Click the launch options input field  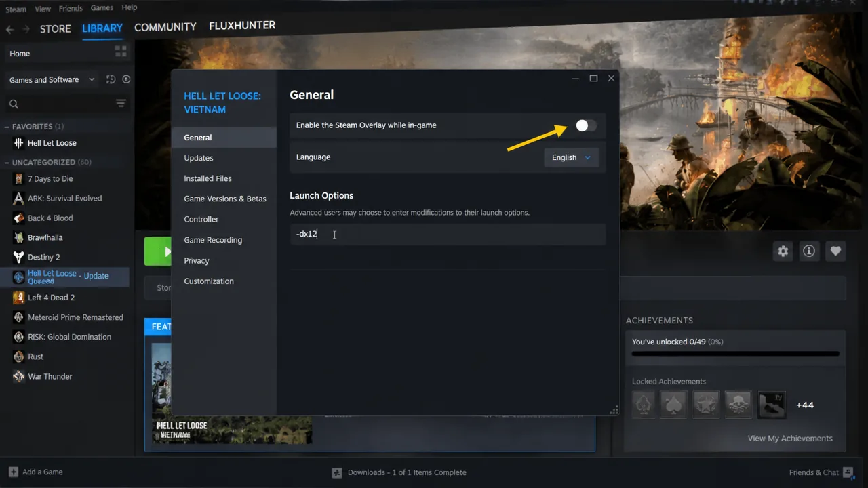click(x=448, y=234)
